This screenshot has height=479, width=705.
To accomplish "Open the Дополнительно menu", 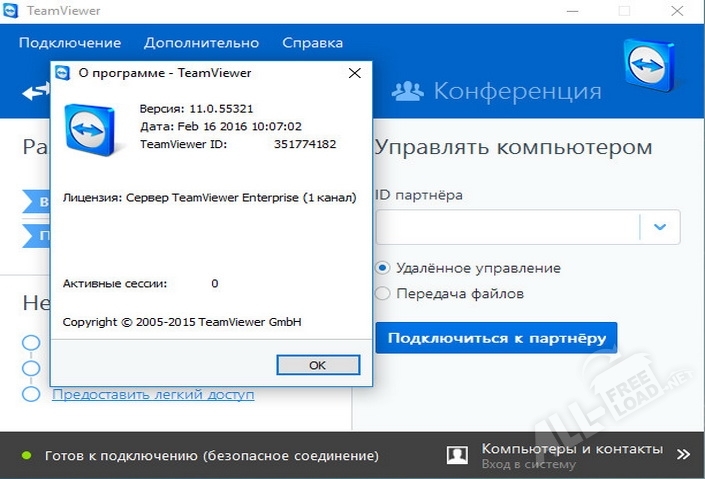I will 201,43.
